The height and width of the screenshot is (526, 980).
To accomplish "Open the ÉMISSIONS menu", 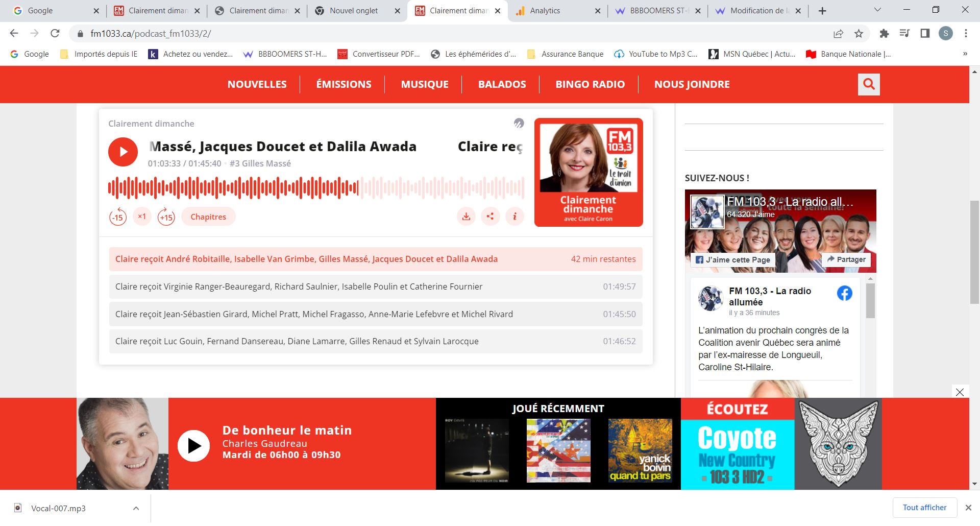I will [x=344, y=84].
